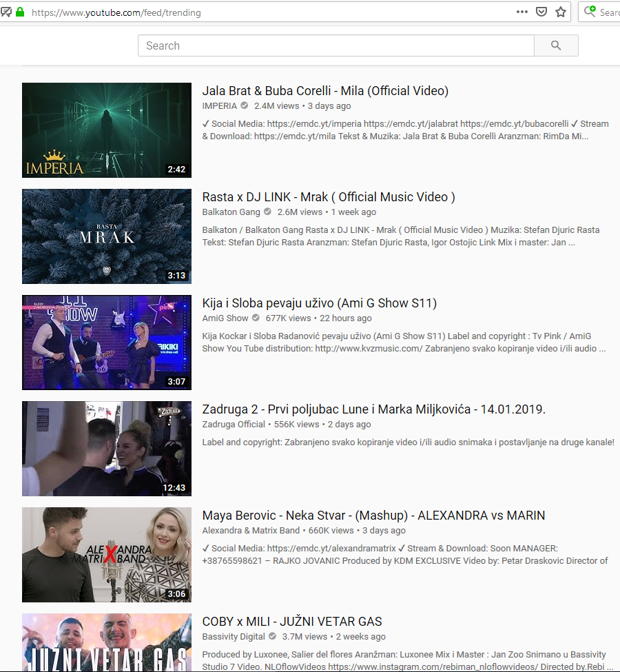The height and width of the screenshot is (672, 620).
Task: Click description 'Label and copyright: Zabranjeno svako kopiranje'
Action: tap(408, 442)
